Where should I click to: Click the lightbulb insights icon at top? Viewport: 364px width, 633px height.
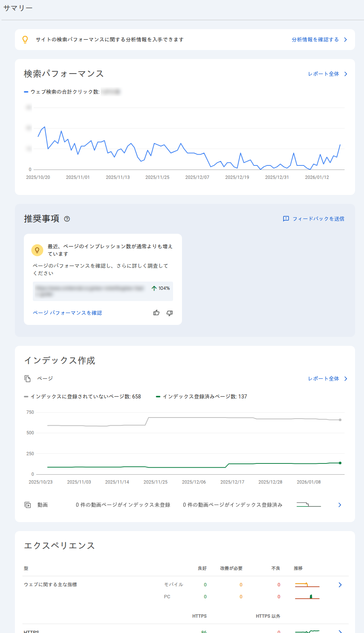point(25,39)
